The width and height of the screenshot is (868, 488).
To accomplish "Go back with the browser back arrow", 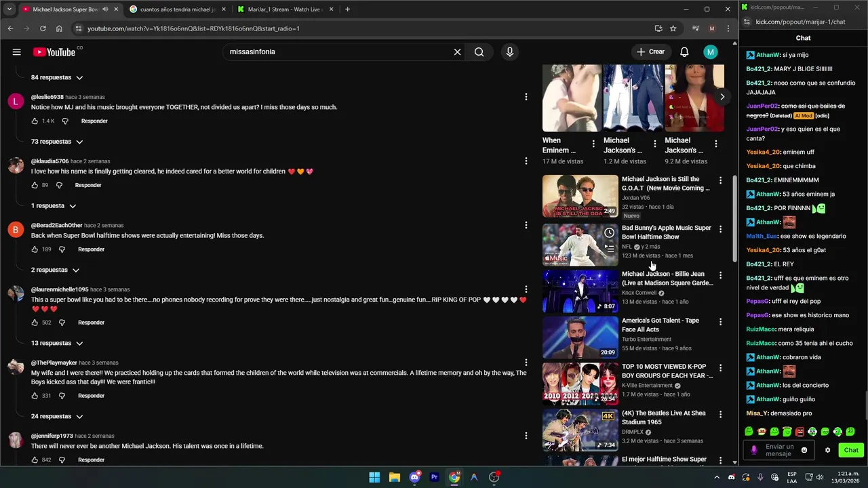I will pyautogui.click(x=10, y=28).
